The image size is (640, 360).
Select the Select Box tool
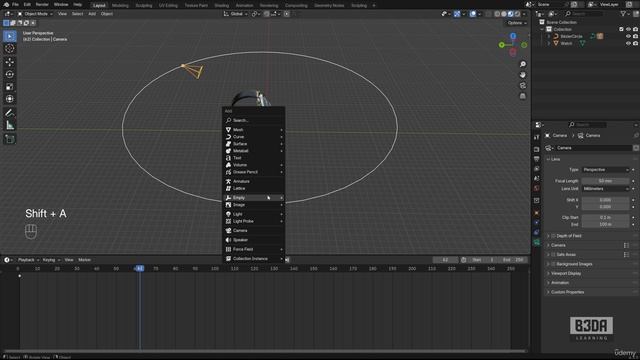click(10, 36)
